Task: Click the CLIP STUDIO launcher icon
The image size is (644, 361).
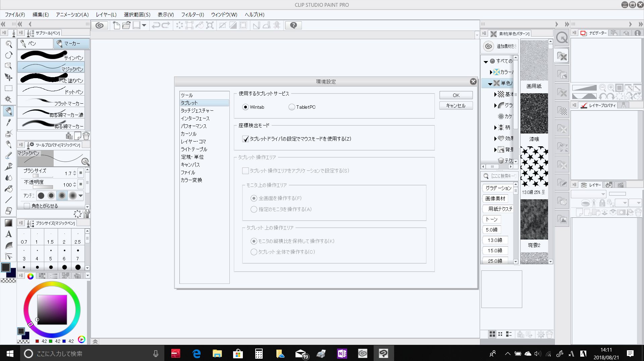Action: [x=100, y=25]
